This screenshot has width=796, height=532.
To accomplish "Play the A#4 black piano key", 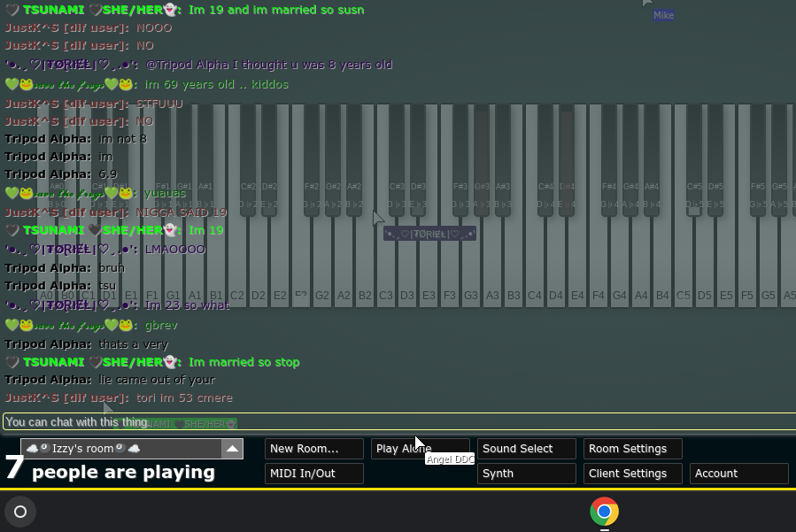I will pyautogui.click(x=652, y=160).
